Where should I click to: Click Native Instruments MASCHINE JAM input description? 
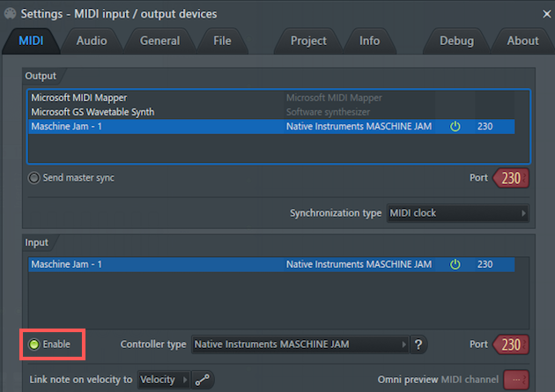[x=359, y=264]
